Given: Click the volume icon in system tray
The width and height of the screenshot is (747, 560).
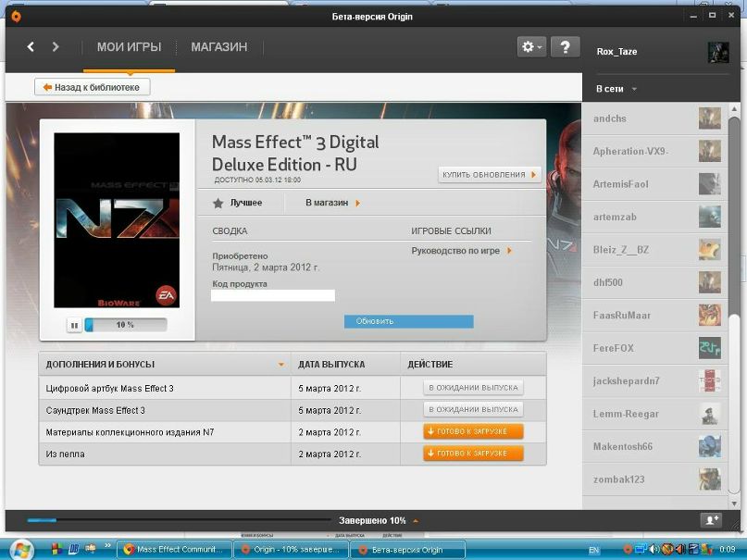Looking at the screenshot, I should pos(655,550).
